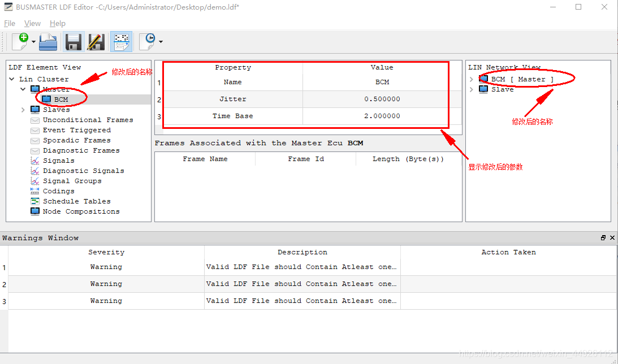618x364 pixels.
Task: Select Signal Groups tree item
Action: (72, 181)
